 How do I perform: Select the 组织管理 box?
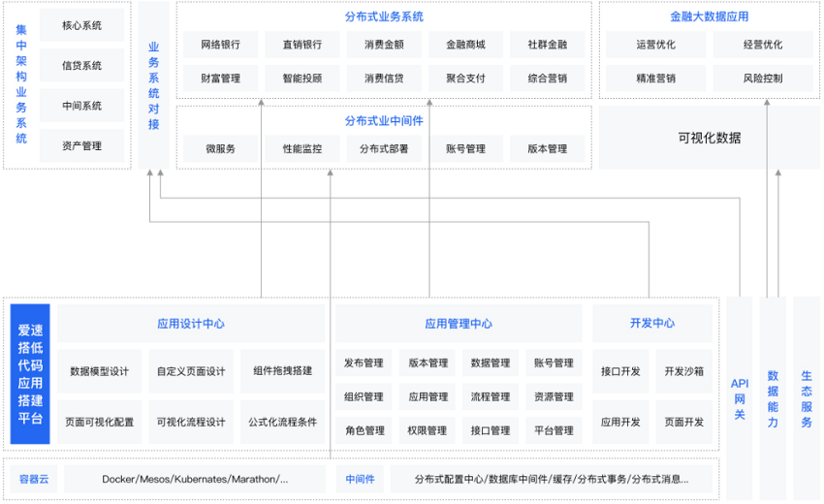(x=364, y=396)
